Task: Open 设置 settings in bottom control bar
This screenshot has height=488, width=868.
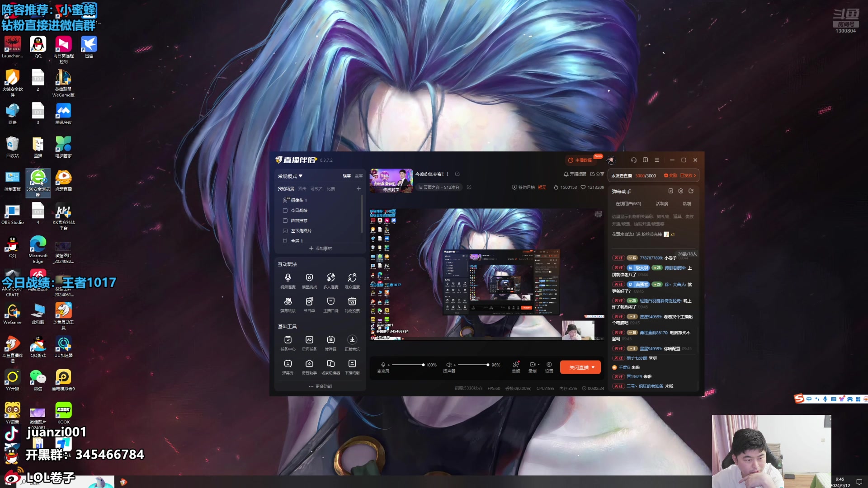Action: click(x=549, y=365)
